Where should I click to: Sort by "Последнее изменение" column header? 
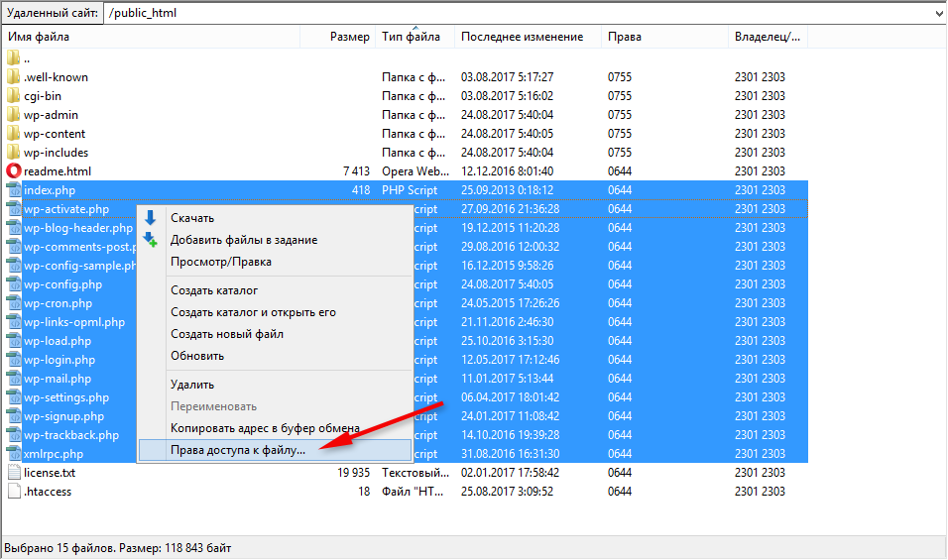(522, 37)
